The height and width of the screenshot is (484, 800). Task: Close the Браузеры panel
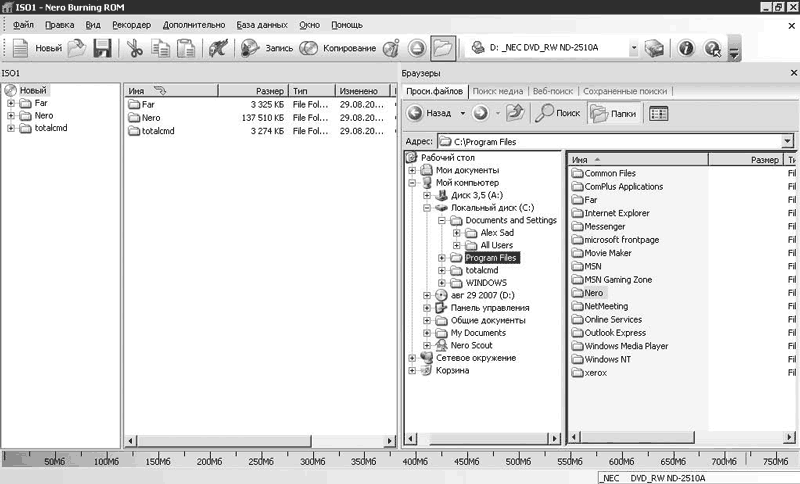(x=793, y=73)
